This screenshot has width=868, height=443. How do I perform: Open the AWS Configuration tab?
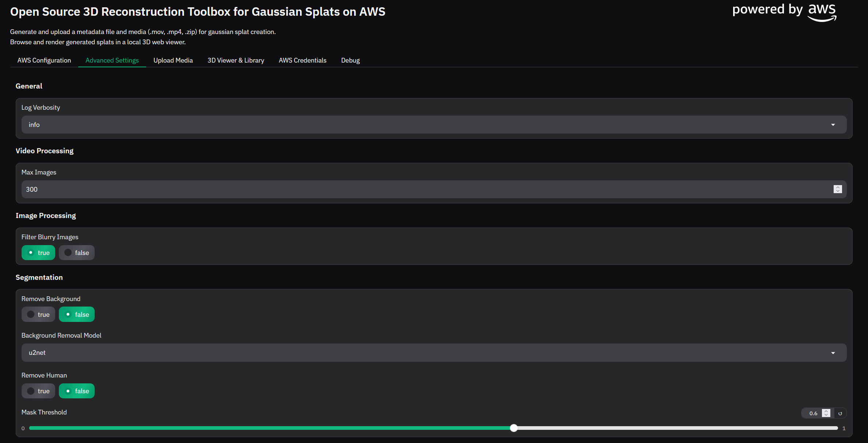[44, 60]
